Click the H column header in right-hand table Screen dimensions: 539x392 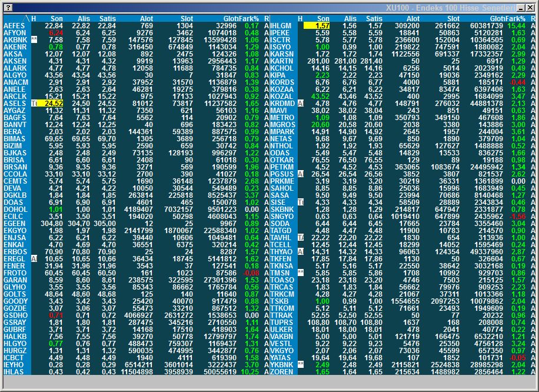(300, 19)
